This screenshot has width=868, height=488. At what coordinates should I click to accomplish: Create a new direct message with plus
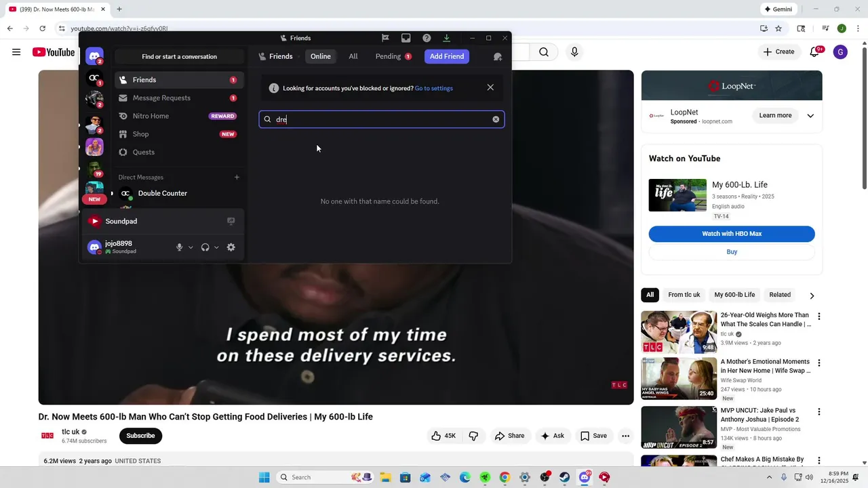click(x=237, y=177)
